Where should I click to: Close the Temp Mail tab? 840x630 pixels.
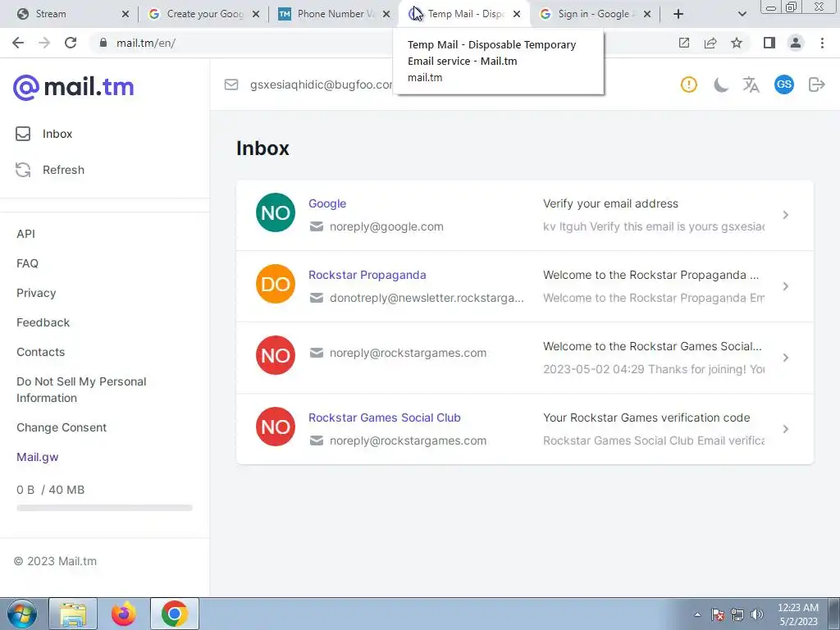pos(517,14)
